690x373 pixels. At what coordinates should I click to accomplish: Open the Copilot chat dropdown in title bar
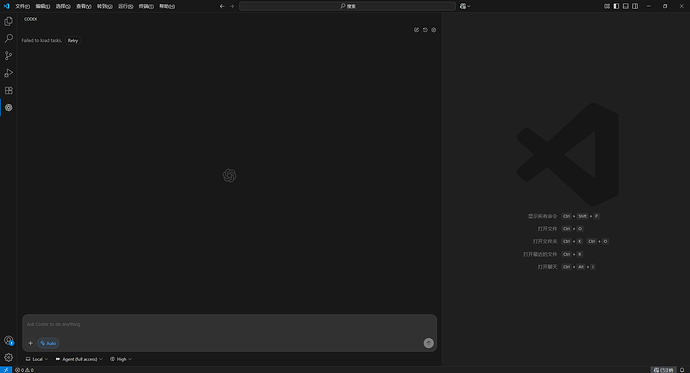point(465,6)
